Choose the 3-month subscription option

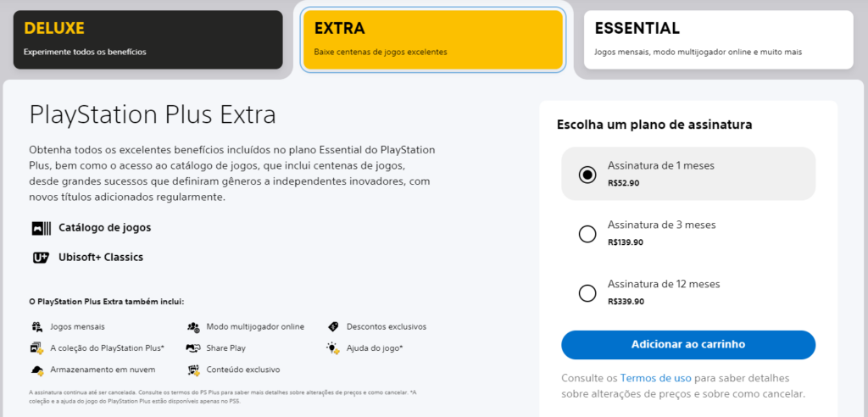pyautogui.click(x=587, y=234)
